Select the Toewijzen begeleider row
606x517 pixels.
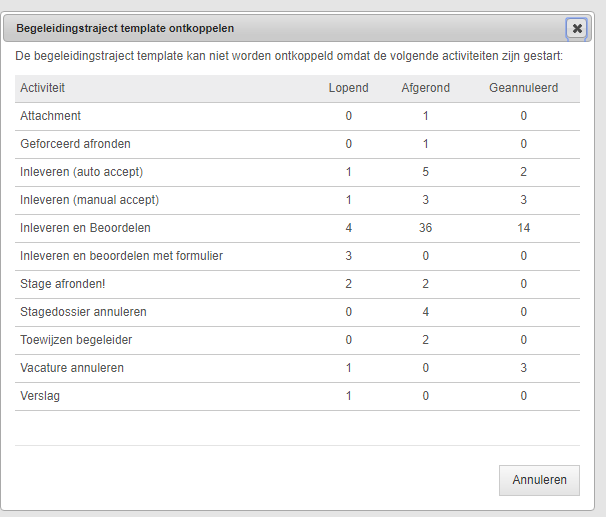tap(297, 340)
